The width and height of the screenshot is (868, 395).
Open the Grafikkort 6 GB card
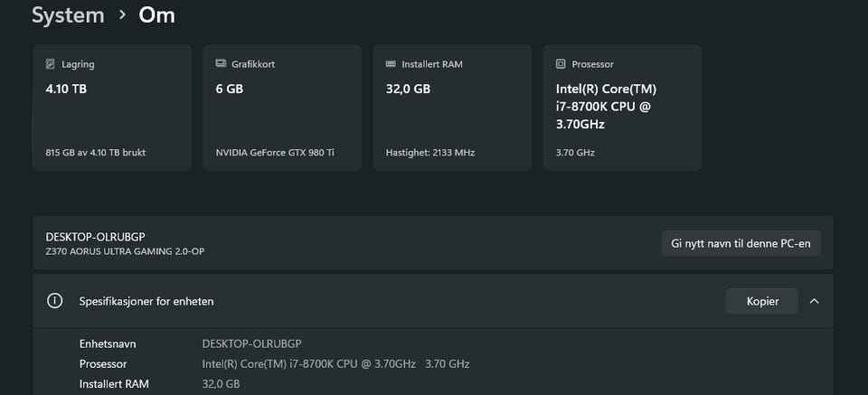point(282,108)
